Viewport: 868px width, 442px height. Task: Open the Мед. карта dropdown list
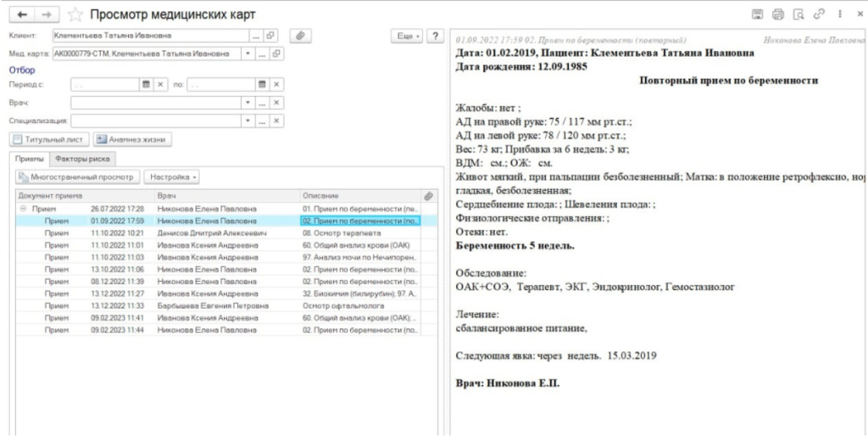pos(248,53)
